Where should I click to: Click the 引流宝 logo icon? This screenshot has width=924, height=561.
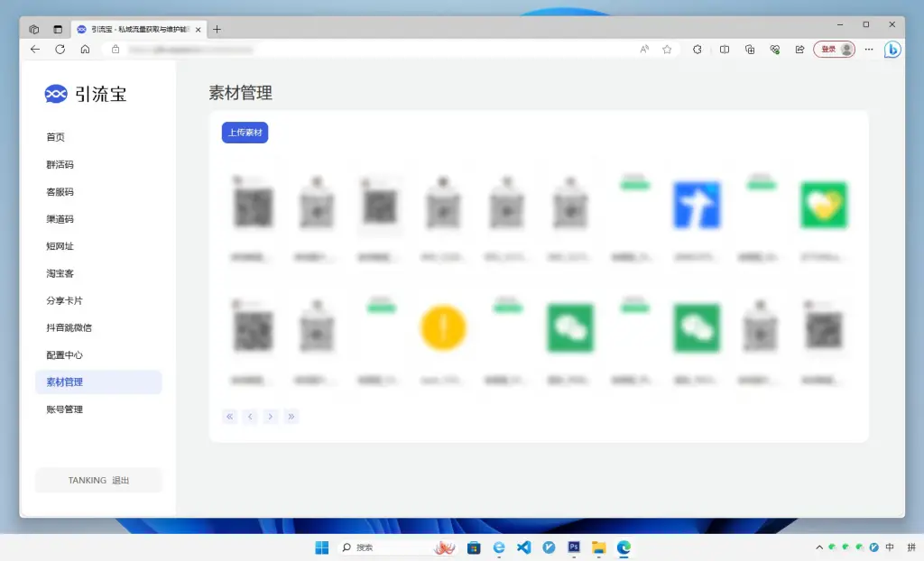click(56, 94)
